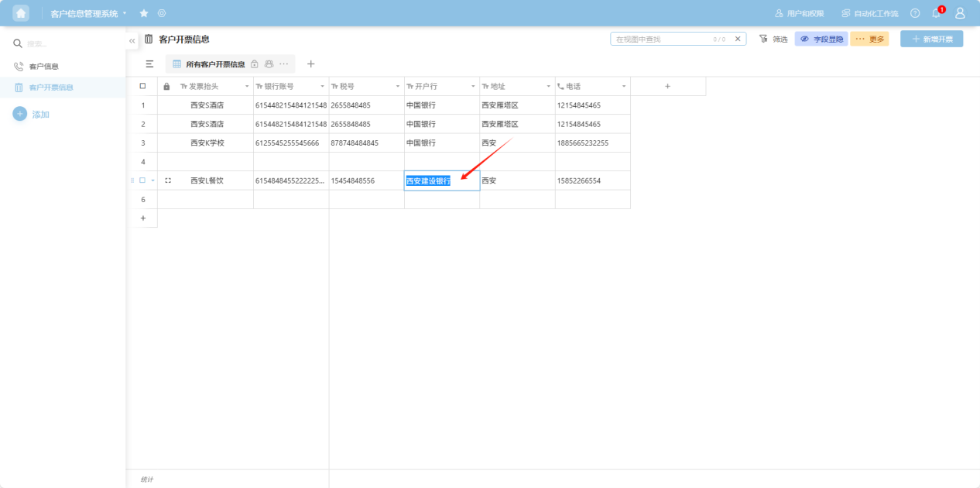This screenshot has width=980, height=488.
Task: Click the lock icon beside 所有客户开票信息 view
Action: pos(255,64)
